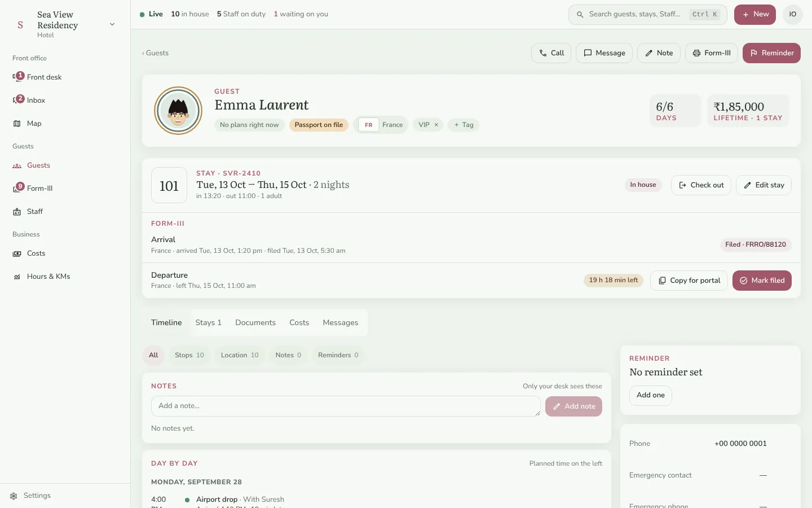Check out the guest from room 101
The height and width of the screenshot is (508, 812).
click(701, 185)
